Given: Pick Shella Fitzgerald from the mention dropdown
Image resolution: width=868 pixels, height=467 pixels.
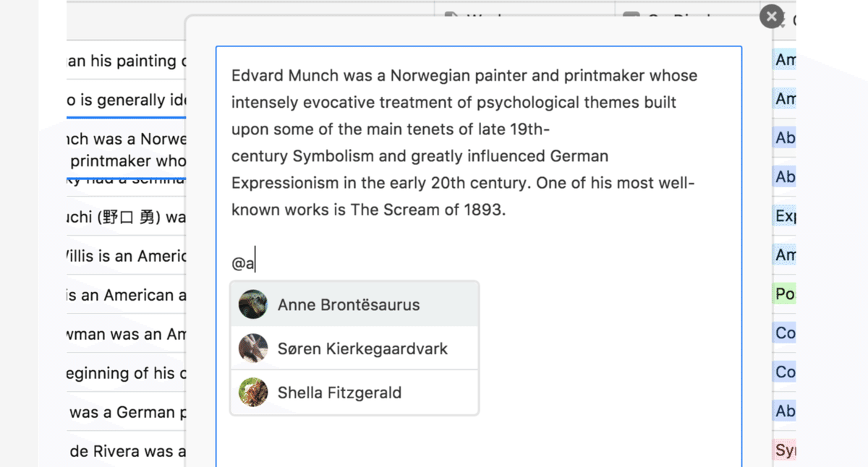Looking at the screenshot, I should 354,393.
